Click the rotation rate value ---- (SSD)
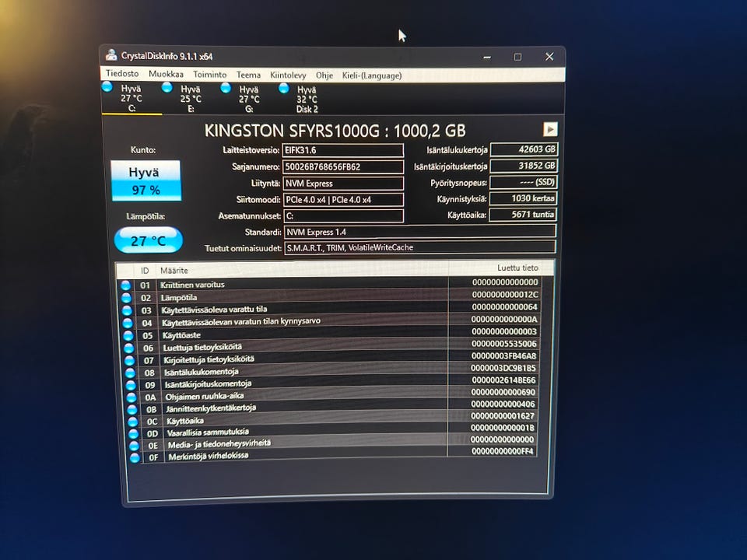747x560 pixels. [523, 182]
